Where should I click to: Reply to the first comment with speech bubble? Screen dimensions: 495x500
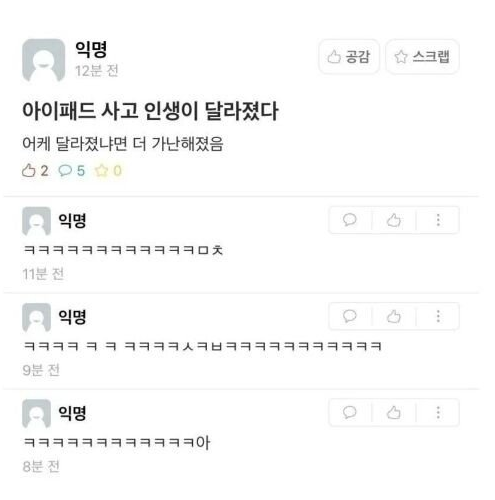coord(350,220)
